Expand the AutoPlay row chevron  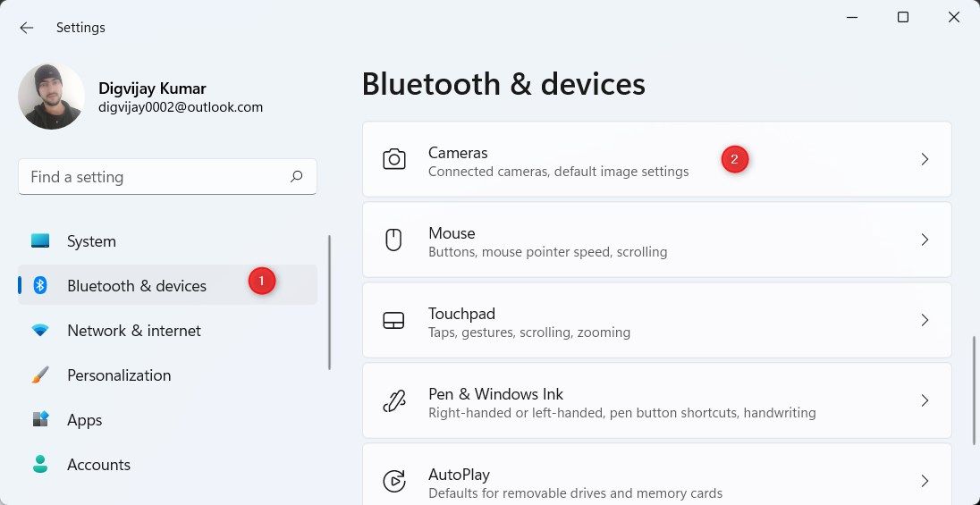pos(925,481)
